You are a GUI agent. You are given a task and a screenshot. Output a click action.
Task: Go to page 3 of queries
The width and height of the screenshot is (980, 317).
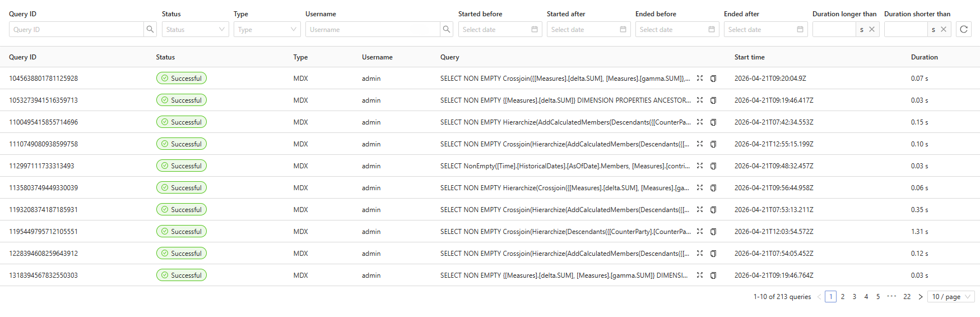pos(854,297)
